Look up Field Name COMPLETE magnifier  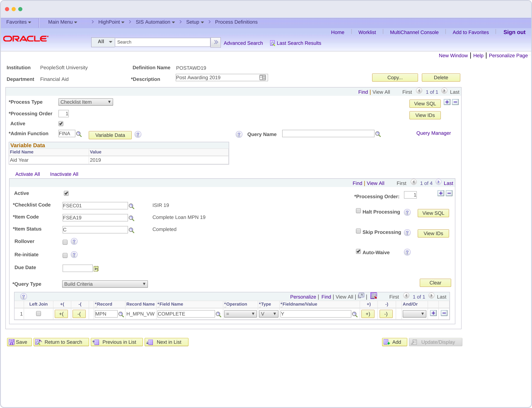218,314
